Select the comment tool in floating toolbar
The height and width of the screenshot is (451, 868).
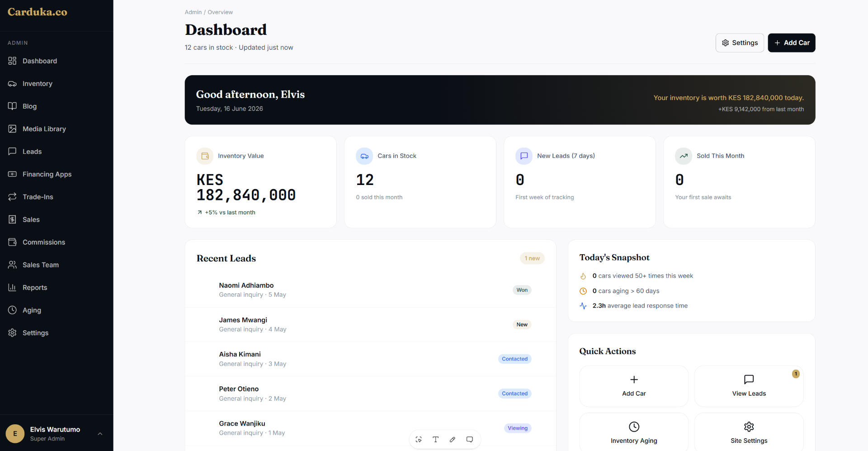470,439
